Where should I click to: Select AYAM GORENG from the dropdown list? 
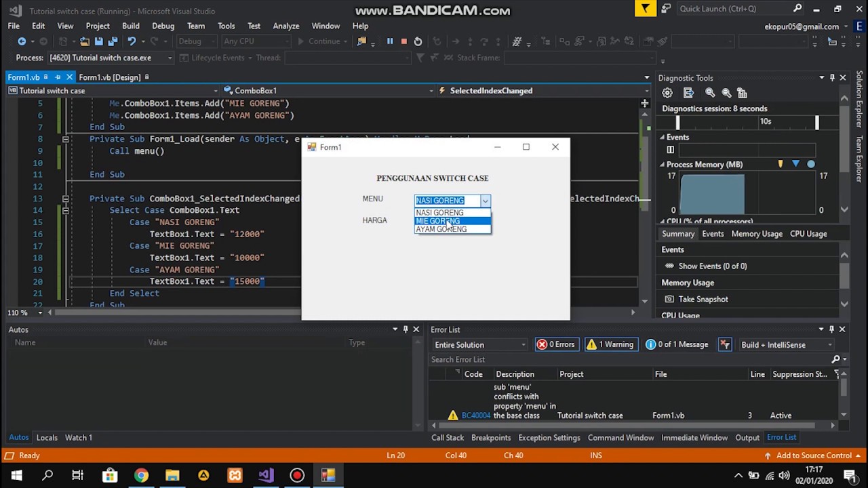click(452, 229)
